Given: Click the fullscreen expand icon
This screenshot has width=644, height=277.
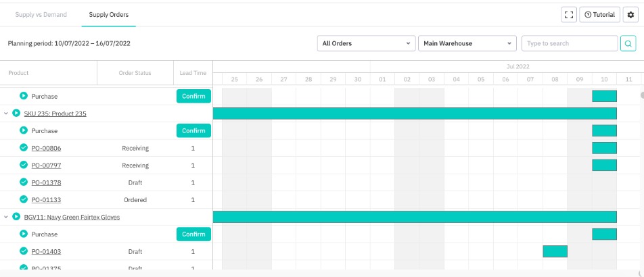Looking at the screenshot, I should (x=568, y=15).
